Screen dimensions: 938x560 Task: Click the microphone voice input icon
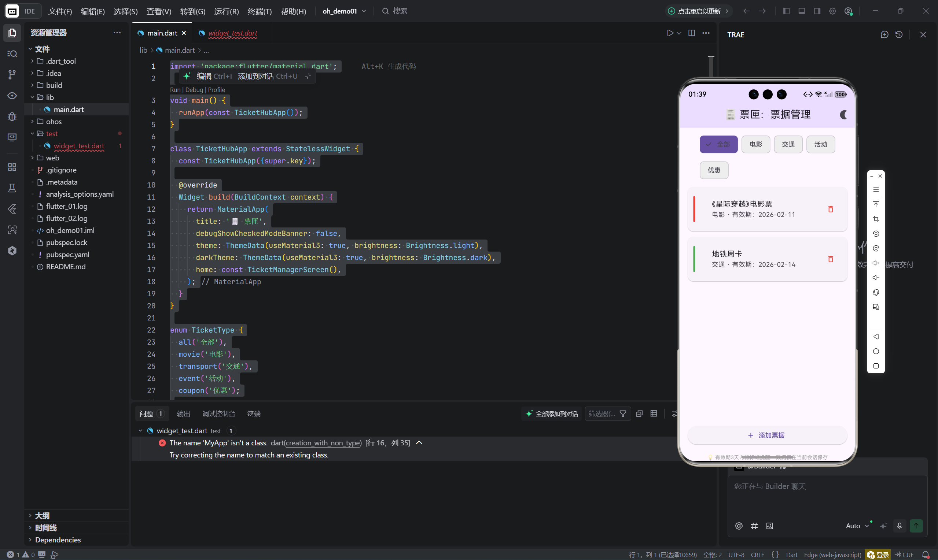click(x=900, y=526)
